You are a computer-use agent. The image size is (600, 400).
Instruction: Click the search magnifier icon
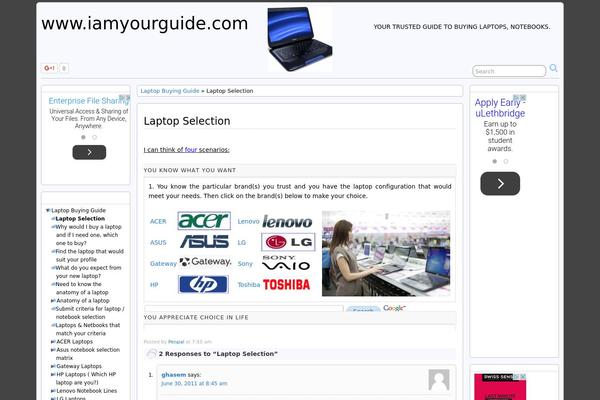tap(553, 68)
